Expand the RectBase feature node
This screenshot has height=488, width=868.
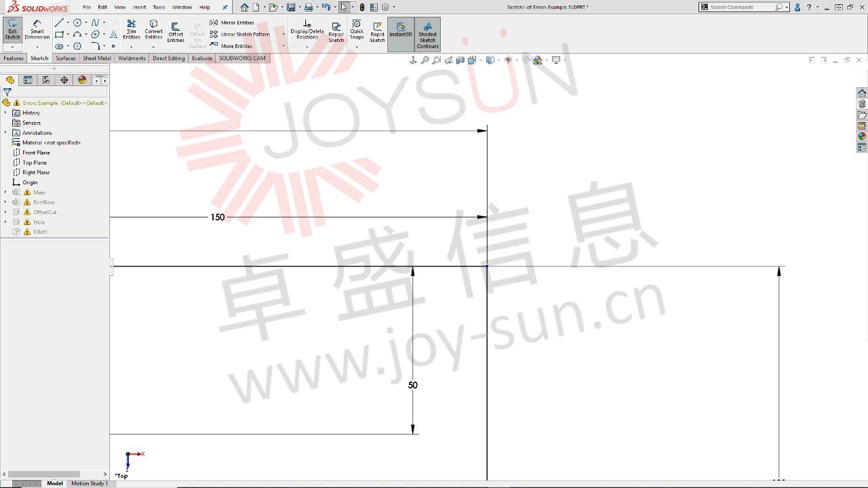click(x=5, y=202)
